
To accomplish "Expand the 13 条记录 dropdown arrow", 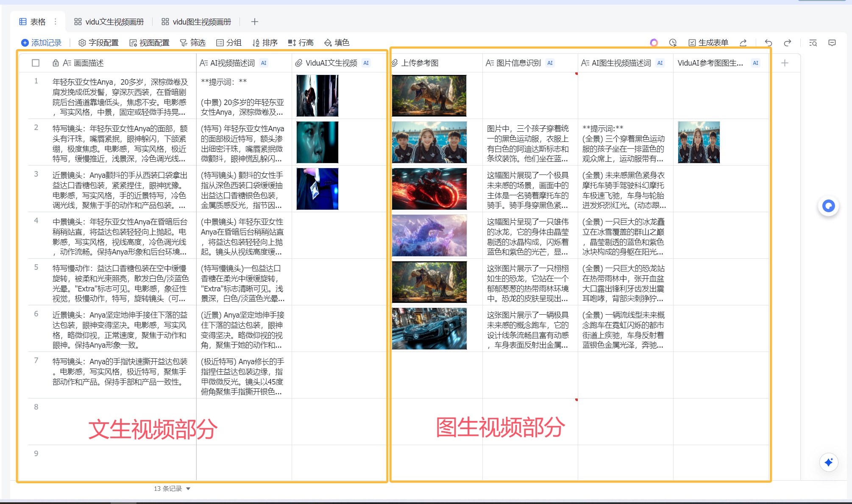I will click(188, 489).
